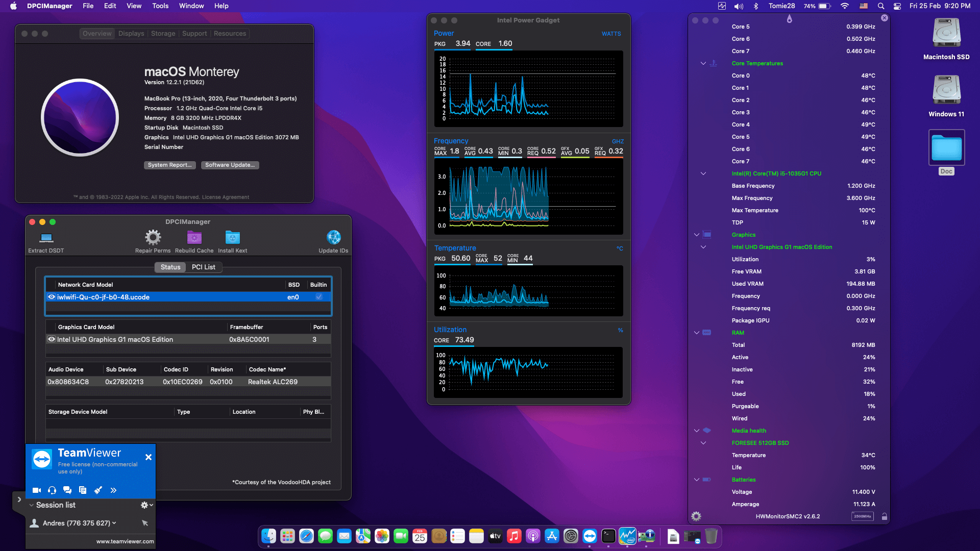The image size is (980, 551).
Task: Open DPCIManager icon in Dock
Action: [x=647, y=536]
